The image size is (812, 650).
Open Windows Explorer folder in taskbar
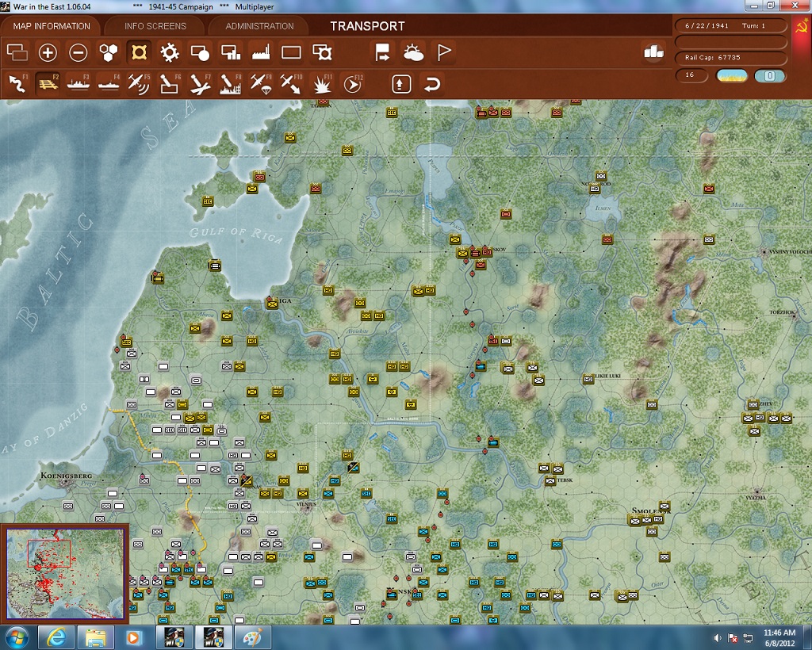coord(95,637)
